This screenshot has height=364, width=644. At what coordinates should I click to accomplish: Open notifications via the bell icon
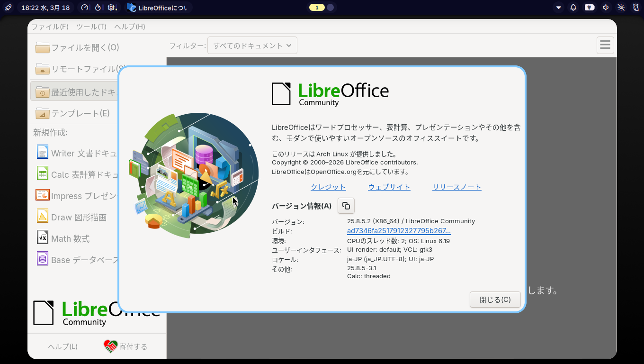[x=573, y=8]
